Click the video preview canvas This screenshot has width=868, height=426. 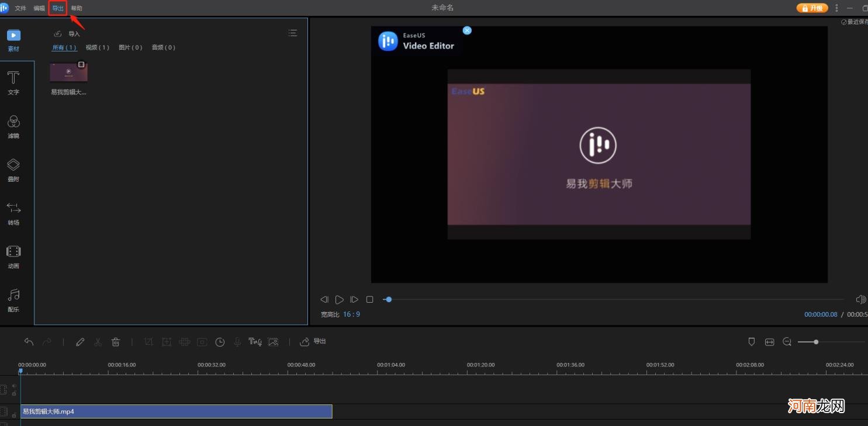[599, 154]
